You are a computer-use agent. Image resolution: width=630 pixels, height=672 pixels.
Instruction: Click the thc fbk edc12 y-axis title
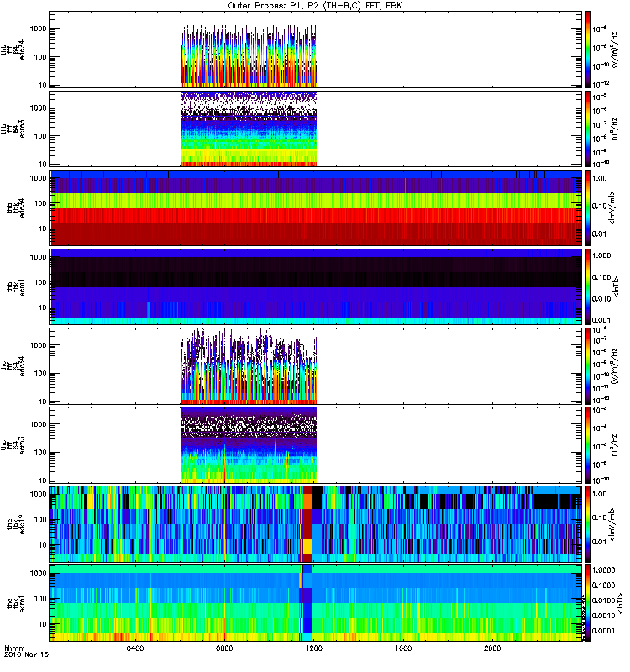pyautogui.click(x=16, y=524)
